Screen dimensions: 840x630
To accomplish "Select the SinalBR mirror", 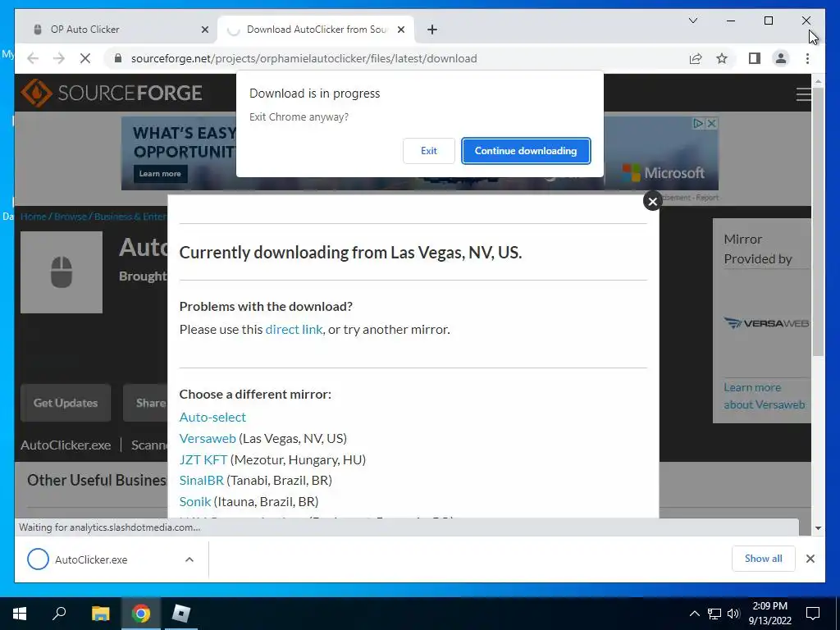I will [202, 480].
